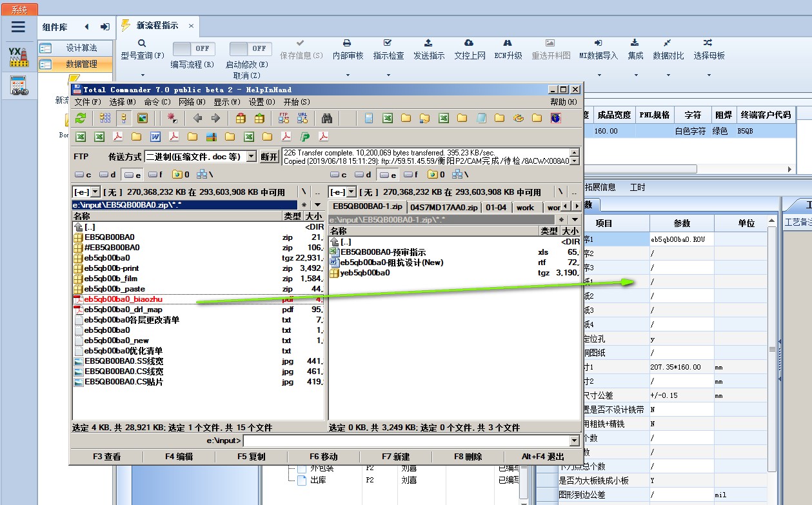812x505 pixels.
Task: Click the calculator icon in Total Commander toolbar
Action: 369,118
